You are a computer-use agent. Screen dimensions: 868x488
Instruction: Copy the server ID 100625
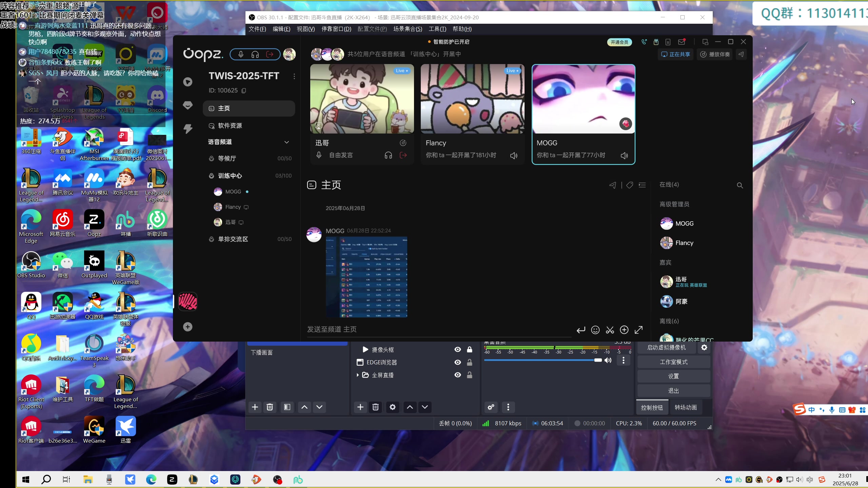pos(244,90)
